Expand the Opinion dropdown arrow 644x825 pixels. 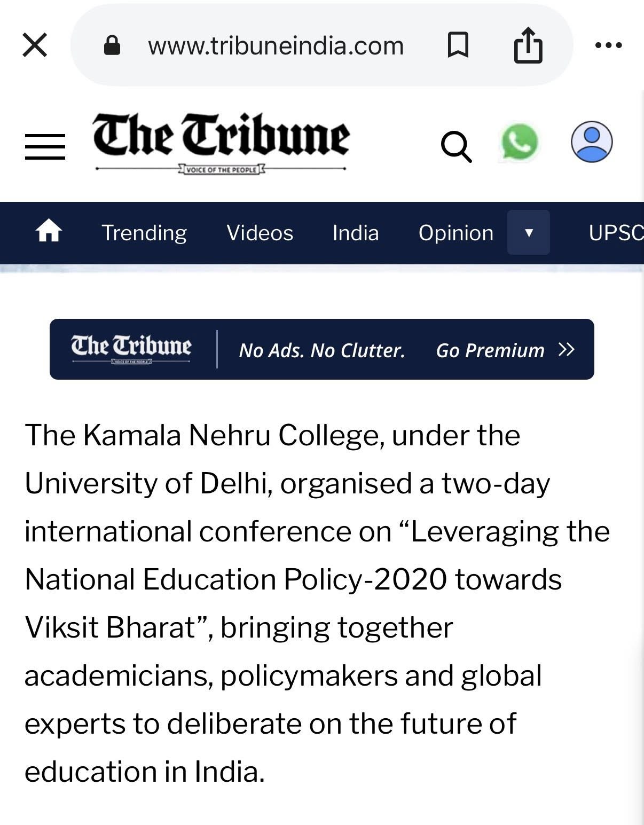pyautogui.click(x=529, y=232)
